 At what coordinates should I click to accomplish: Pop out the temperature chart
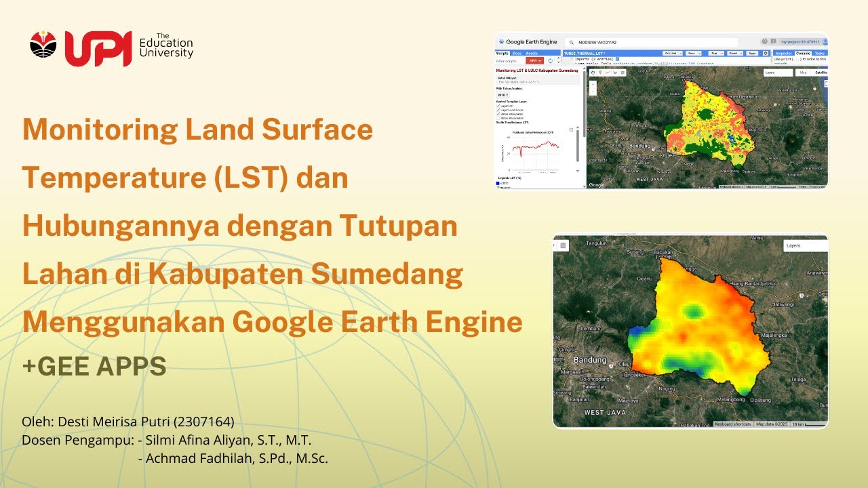point(571,129)
